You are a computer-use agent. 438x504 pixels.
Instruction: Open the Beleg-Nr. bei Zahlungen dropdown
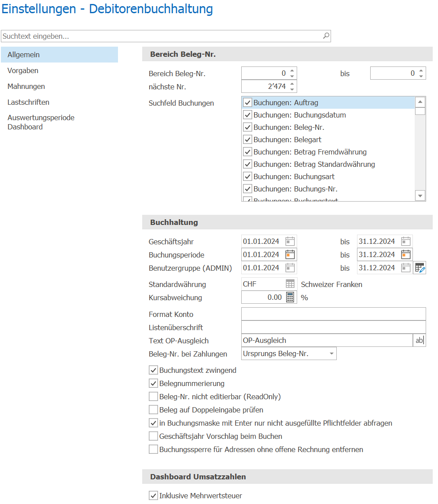coord(331,353)
